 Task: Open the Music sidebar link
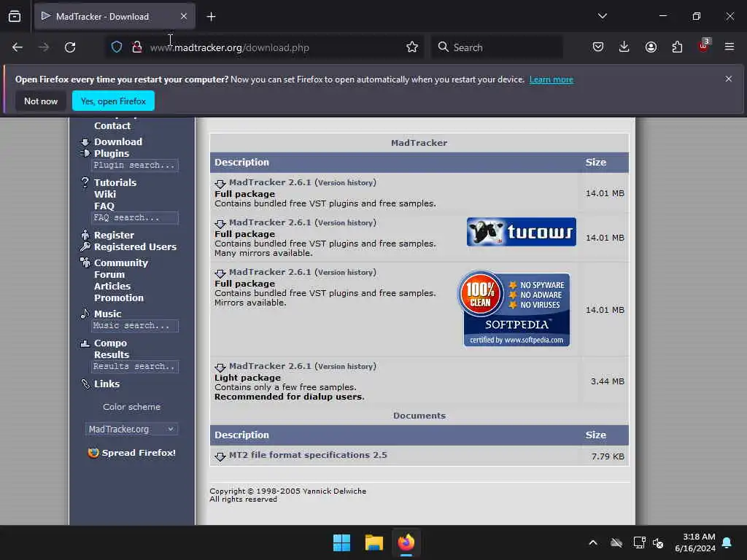[108, 314]
